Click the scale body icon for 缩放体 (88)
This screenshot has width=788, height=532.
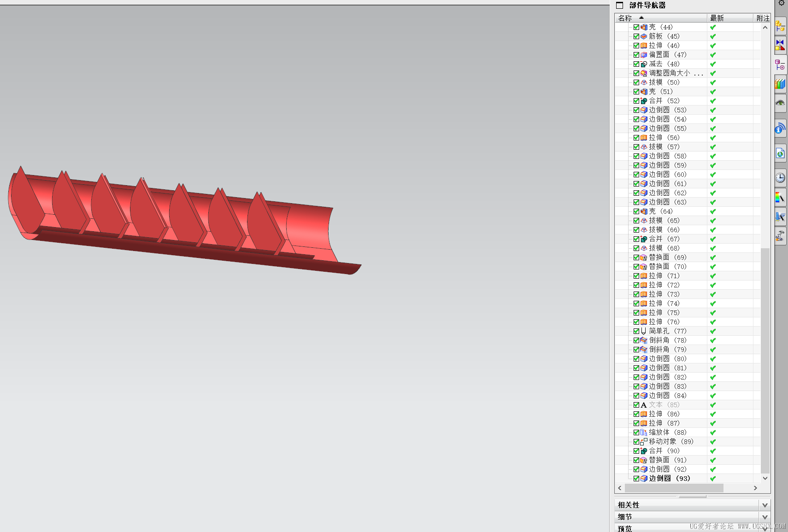(644, 433)
